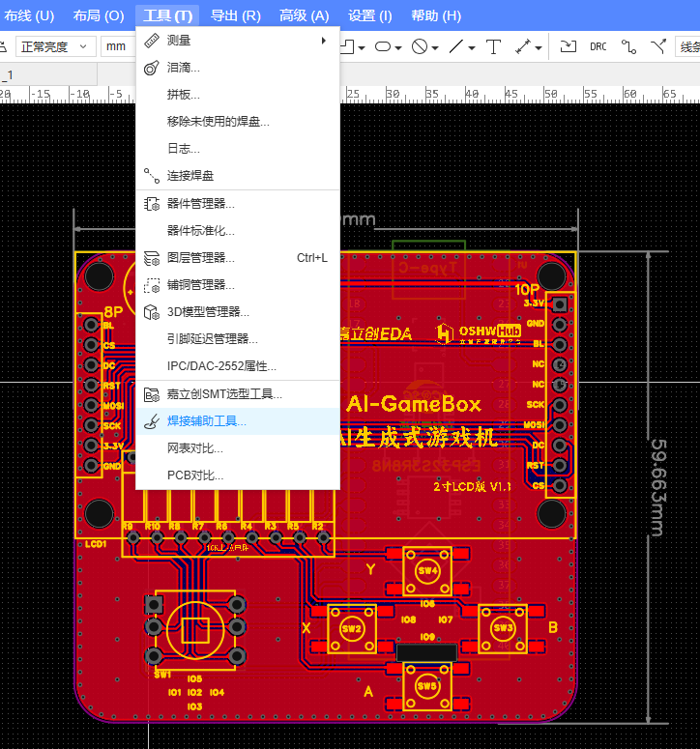This screenshot has width=700, height=749.
Task: Select the AI-GameBox silkscreen text
Action: (414, 404)
